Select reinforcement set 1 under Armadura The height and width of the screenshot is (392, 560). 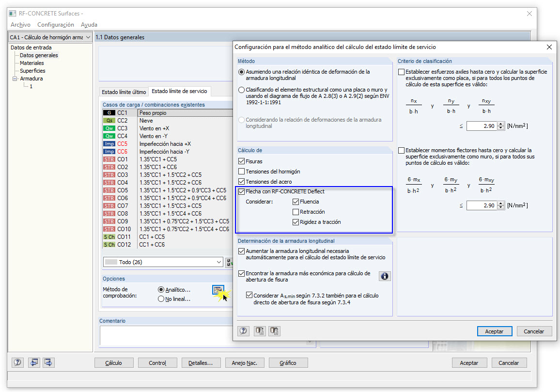(x=31, y=86)
